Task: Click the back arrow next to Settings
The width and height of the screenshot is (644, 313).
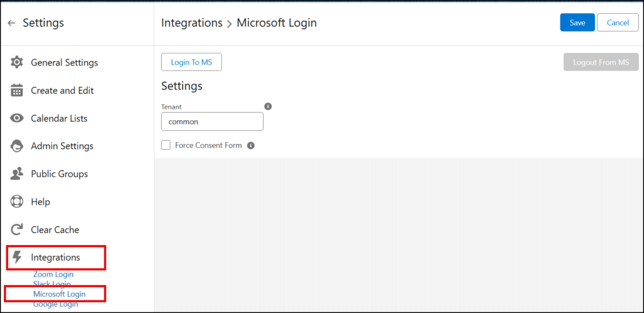Action: tap(11, 23)
